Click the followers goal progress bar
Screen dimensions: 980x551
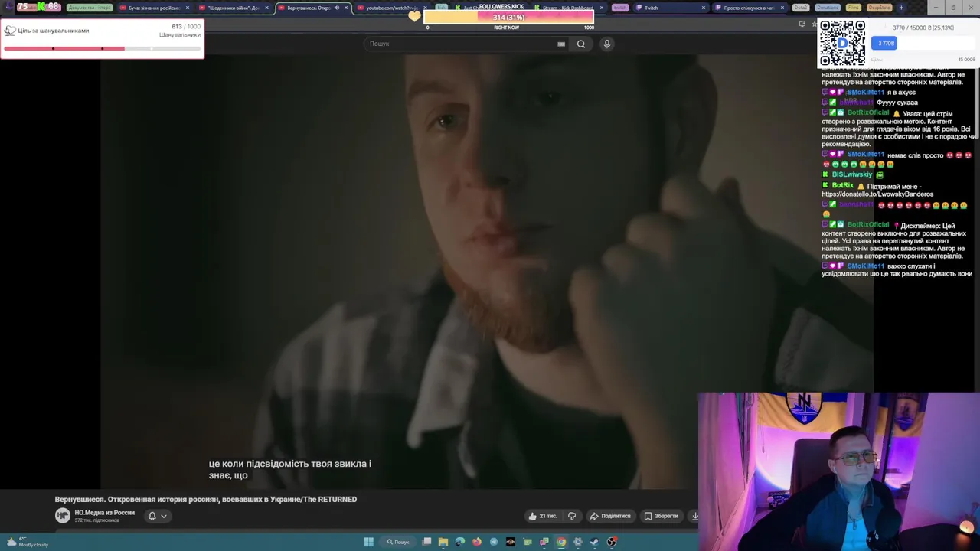(x=508, y=17)
